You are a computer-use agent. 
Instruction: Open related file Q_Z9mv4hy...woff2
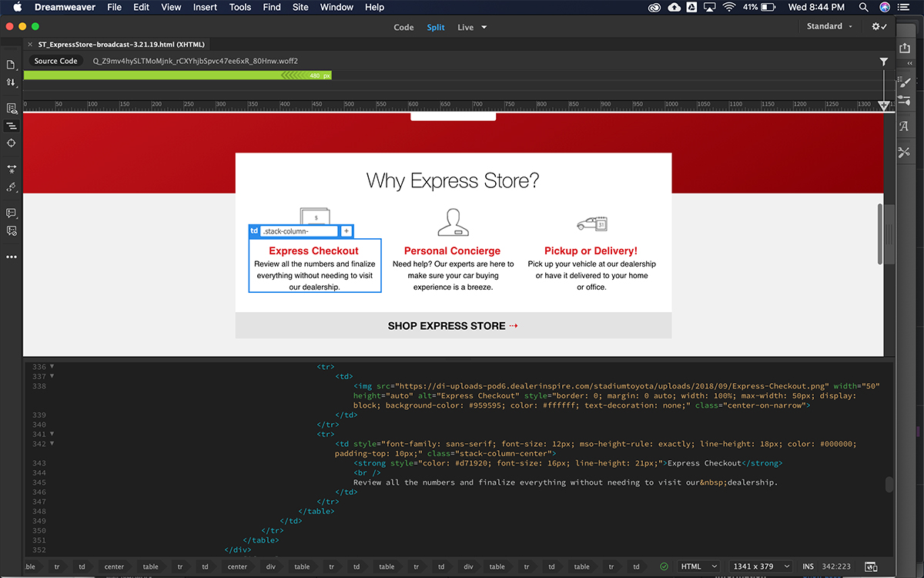pos(196,61)
